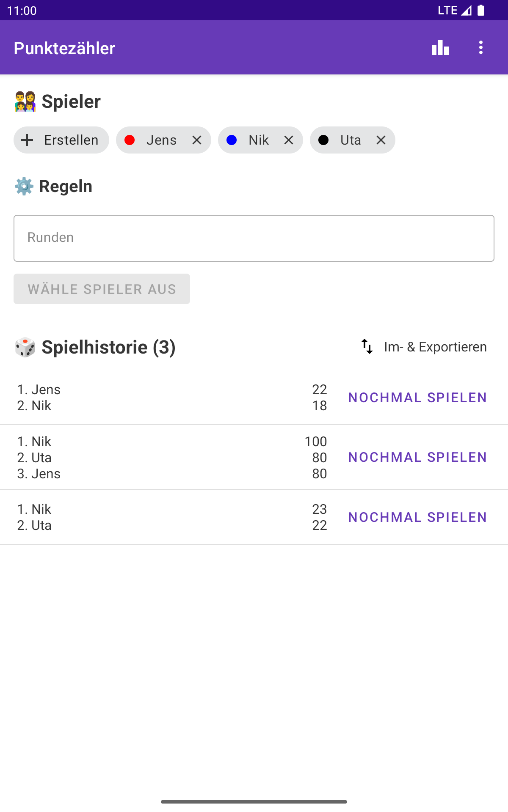This screenshot has height=812, width=508.
Task: Click the Spielhistorie dice icon
Action: pyautogui.click(x=25, y=347)
